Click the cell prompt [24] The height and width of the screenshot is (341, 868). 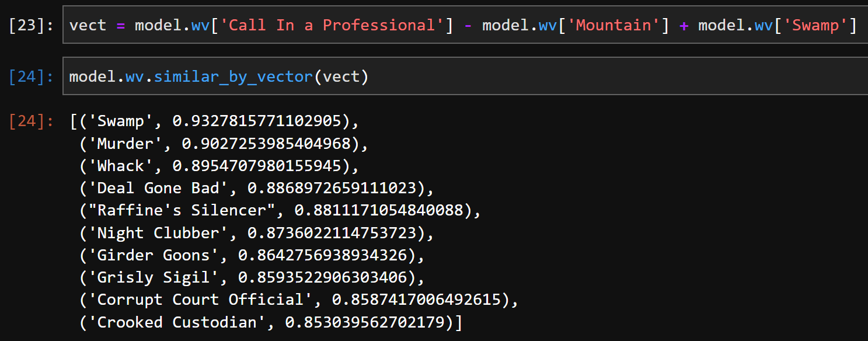[x=27, y=76]
